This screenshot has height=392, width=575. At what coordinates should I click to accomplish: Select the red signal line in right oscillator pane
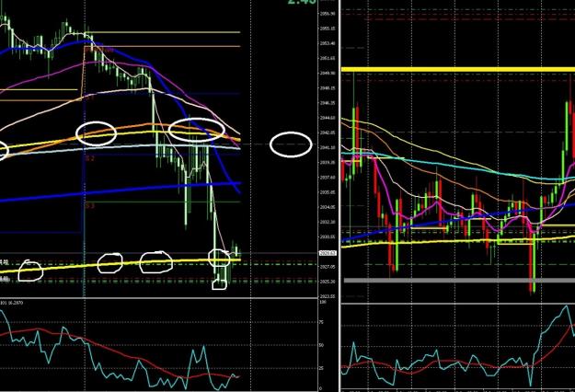coord(458,363)
